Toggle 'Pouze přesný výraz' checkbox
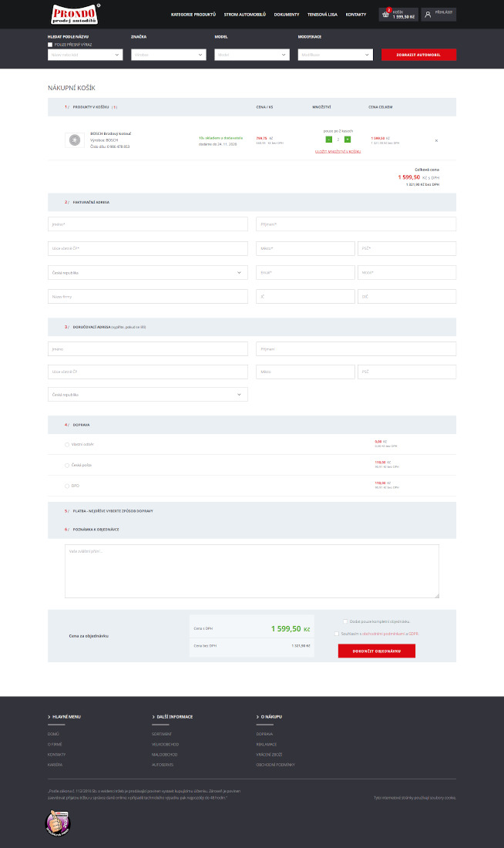Image resolution: width=504 pixels, height=848 pixels. pos(50,45)
